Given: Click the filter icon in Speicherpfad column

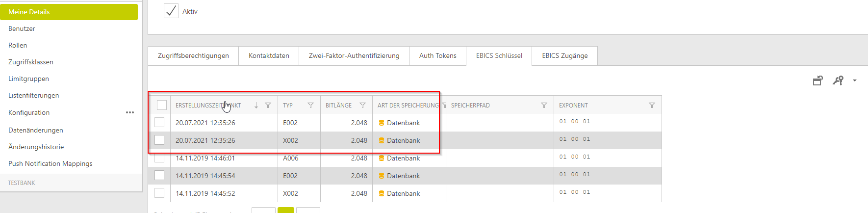Looking at the screenshot, I should coord(544,106).
